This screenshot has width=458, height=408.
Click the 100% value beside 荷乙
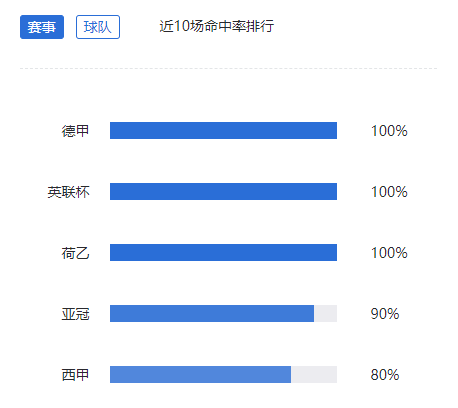(389, 253)
